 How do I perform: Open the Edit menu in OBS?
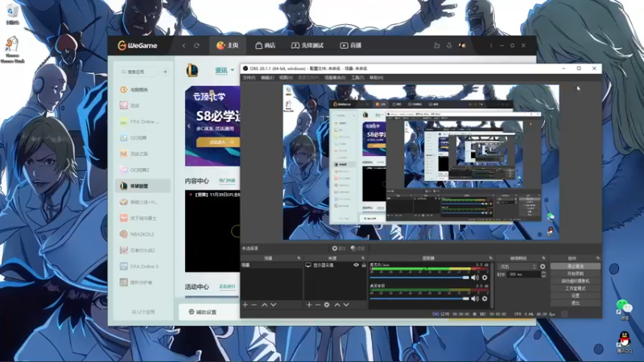click(x=267, y=77)
